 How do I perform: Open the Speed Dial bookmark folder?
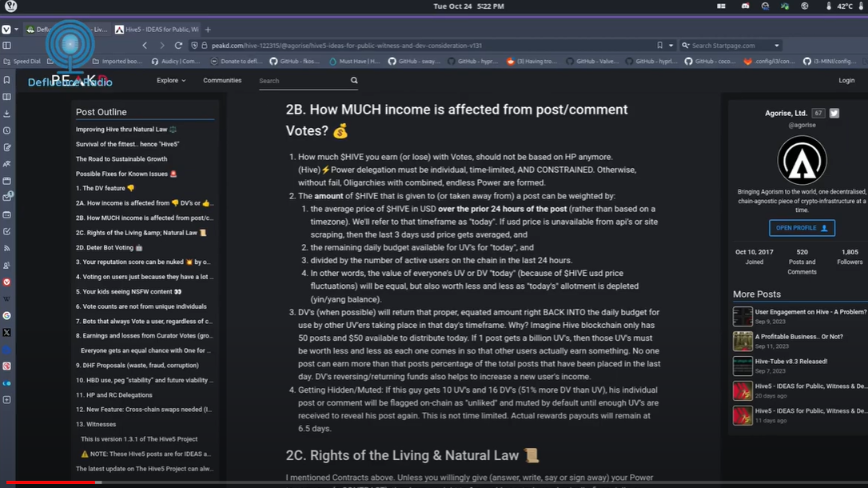[x=22, y=62]
